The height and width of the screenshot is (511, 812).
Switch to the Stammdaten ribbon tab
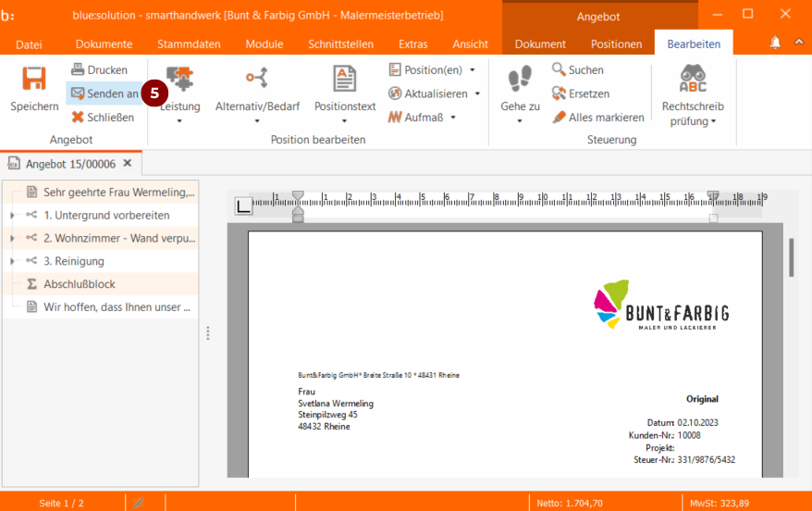(x=189, y=44)
